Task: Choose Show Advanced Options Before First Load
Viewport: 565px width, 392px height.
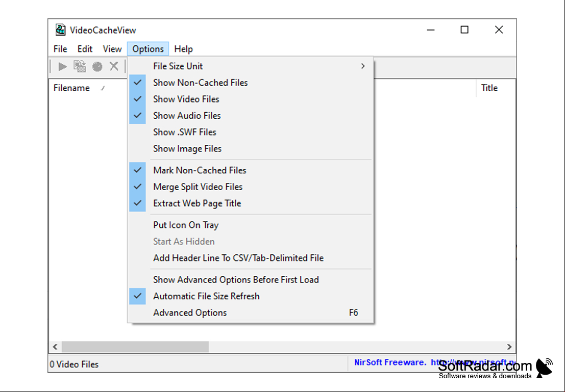Action: [x=251, y=280]
